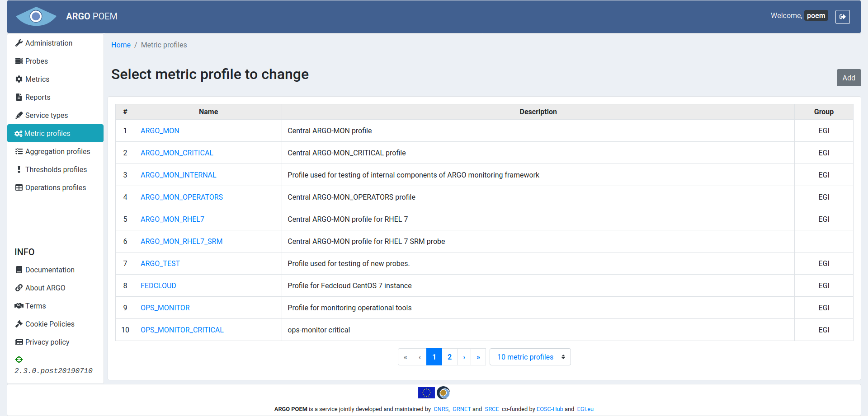Open Operations profiles page
Viewport: 868px width, 416px height.
point(55,187)
